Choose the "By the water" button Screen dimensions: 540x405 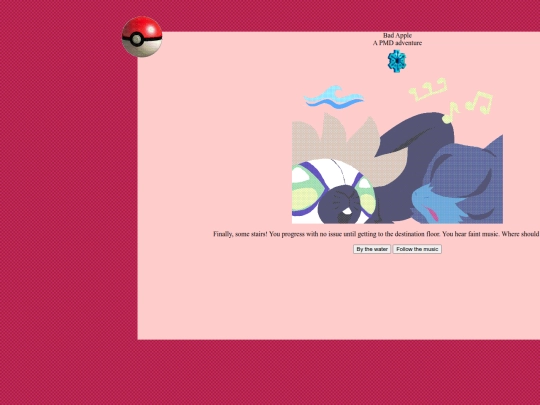point(372,249)
